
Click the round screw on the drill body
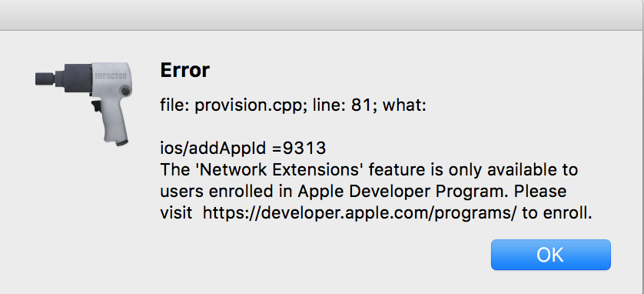pyautogui.click(x=124, y=90)
